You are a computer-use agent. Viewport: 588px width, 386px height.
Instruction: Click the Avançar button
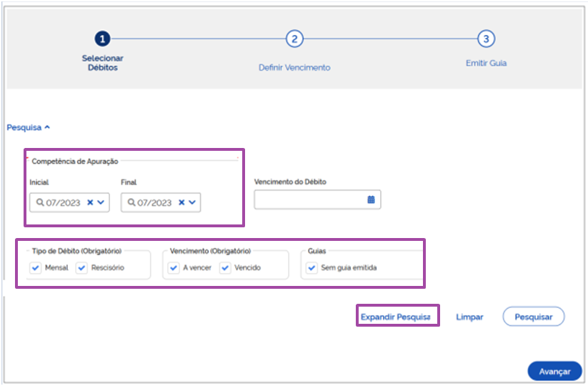tap(554, 372)
